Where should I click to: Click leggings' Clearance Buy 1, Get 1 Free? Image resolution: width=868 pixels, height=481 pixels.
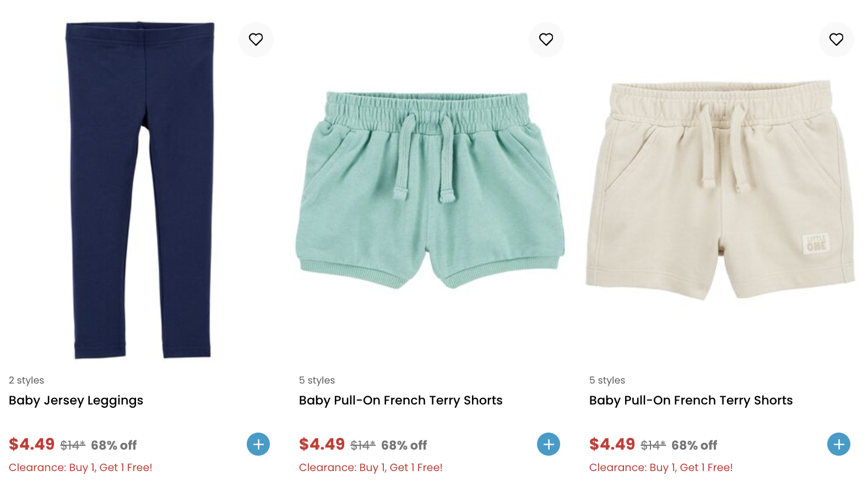tap(80, 467)
